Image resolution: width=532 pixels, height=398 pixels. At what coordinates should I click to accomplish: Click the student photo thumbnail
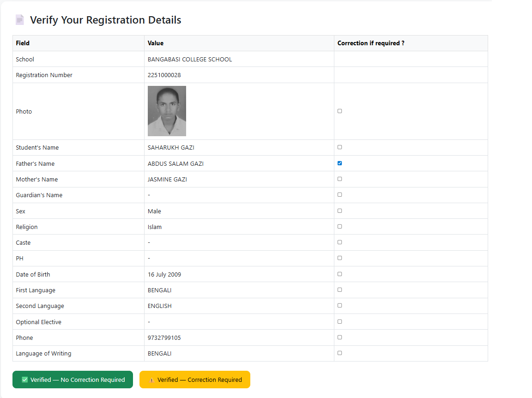(x=167, y=111)
